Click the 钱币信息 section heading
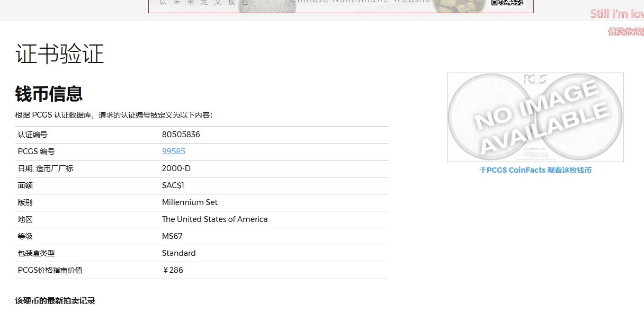 pyautogui.click(x=49, y=94)
